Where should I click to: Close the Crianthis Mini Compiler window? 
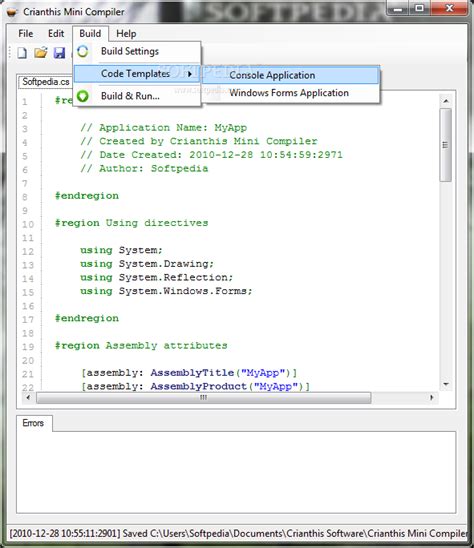point(450,8)
